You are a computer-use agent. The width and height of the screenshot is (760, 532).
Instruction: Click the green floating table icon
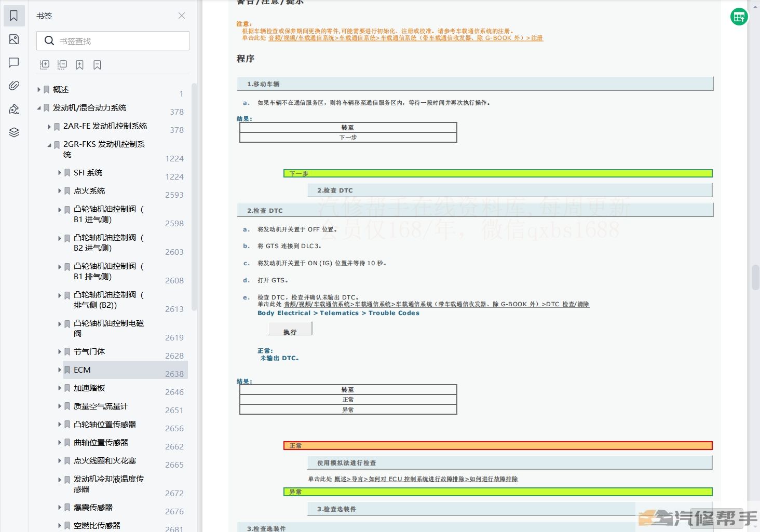pyautogui.click(x=739, y=17)
